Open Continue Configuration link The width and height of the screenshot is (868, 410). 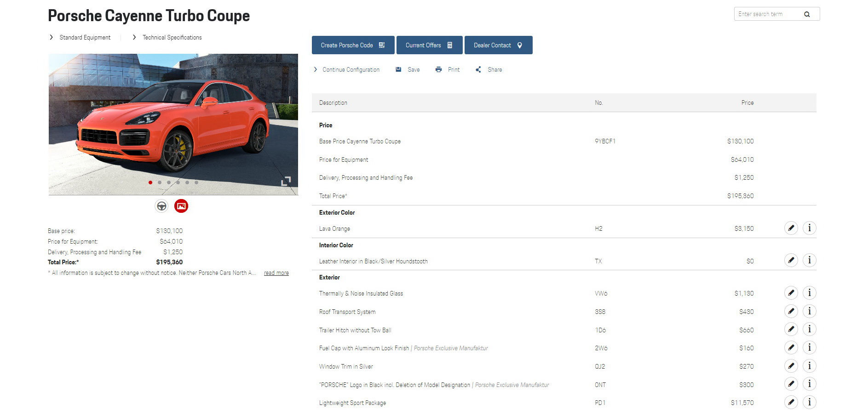(x=351, y=70)
